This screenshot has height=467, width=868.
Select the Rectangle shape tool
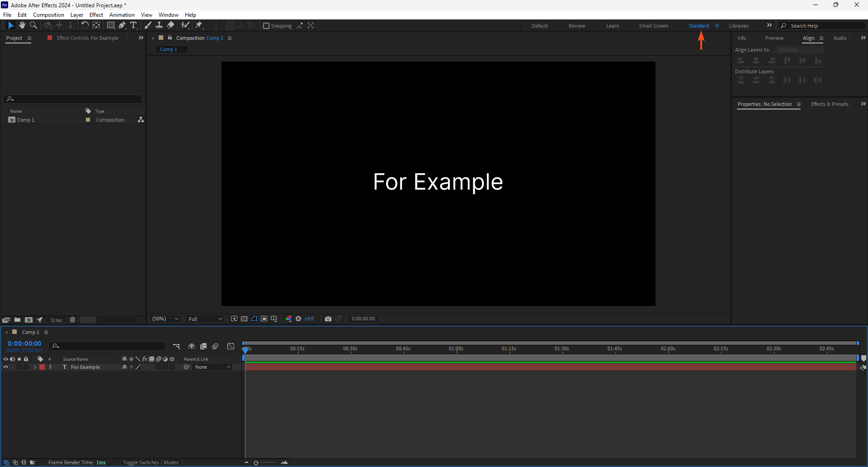click(x=110, y=25)
